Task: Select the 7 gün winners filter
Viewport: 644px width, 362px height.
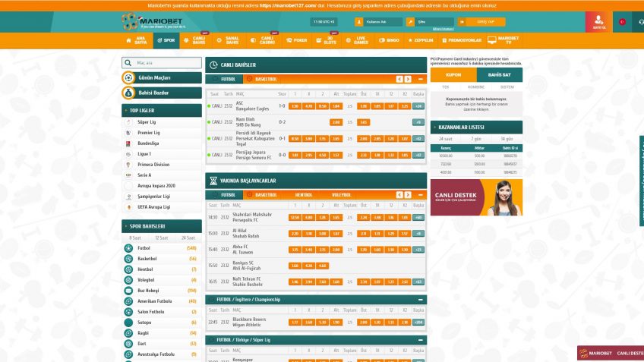Action: 476,139
